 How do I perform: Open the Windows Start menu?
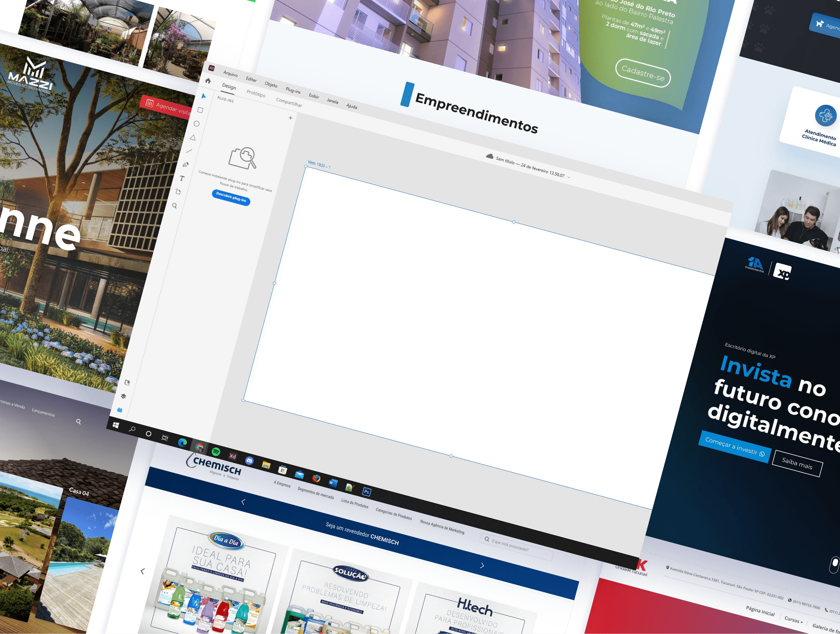click(116, 425)
